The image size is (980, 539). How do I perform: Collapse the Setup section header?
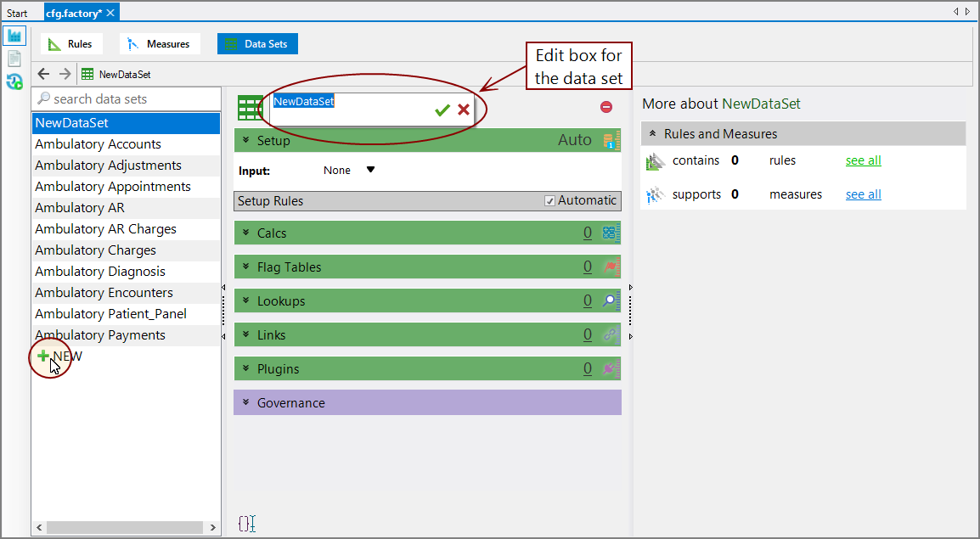[246, 139]
